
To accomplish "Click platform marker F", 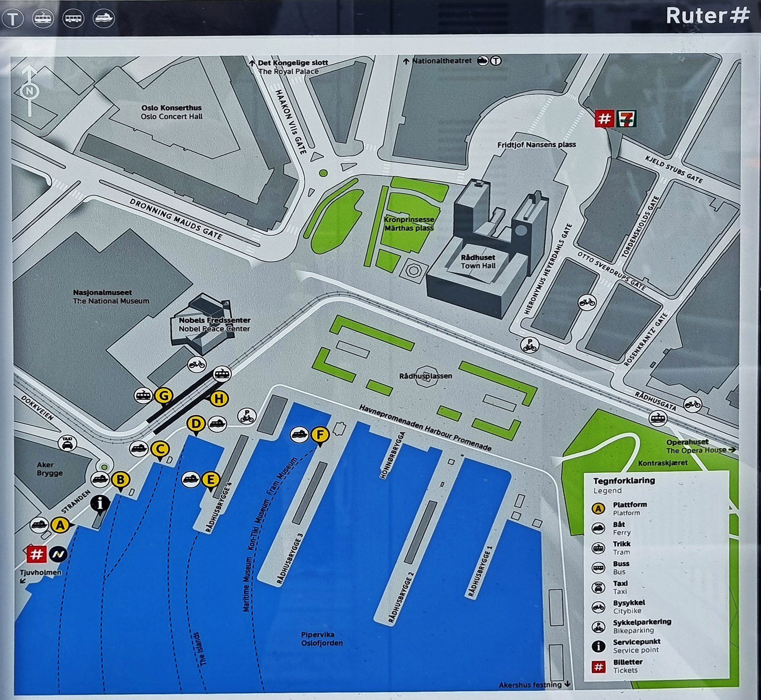I will click(320, 435).
